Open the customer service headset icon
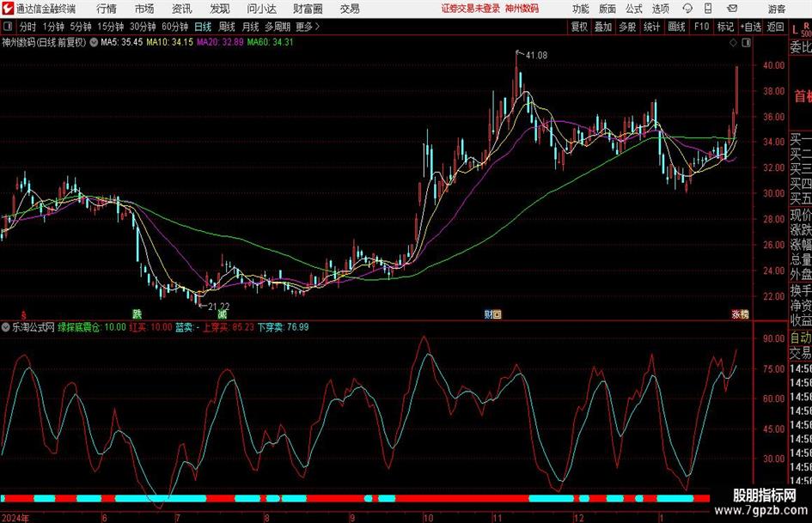This screenshot has width=812, height=523. point(687,9)
